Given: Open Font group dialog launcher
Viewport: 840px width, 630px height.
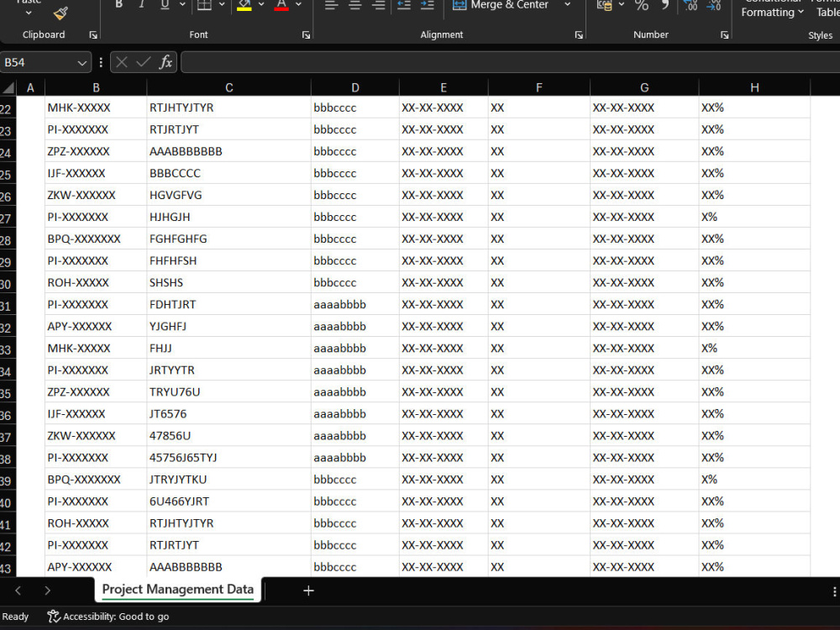Looking at the screenshot, I should pos(306,34).
